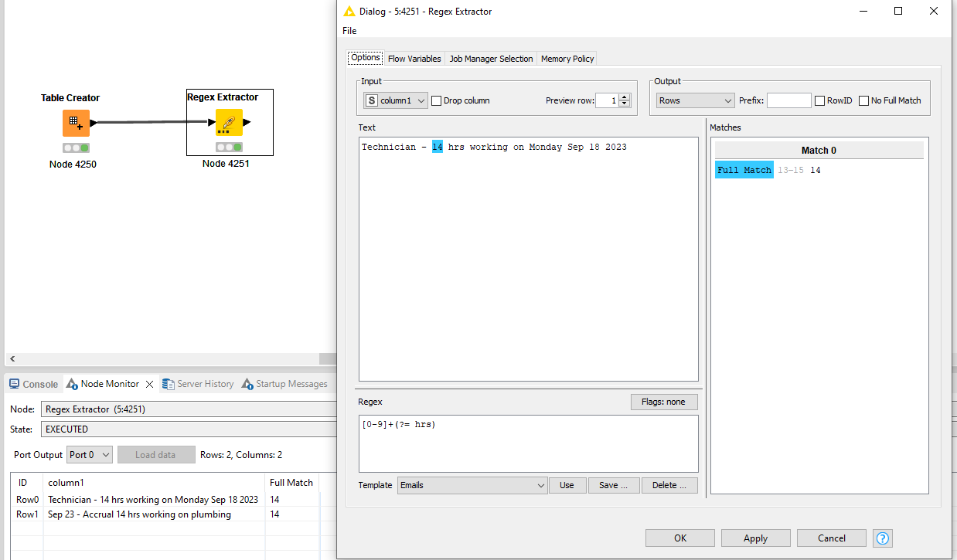Click the workflow canvas scroll-left arrow

tap(12, 359)
